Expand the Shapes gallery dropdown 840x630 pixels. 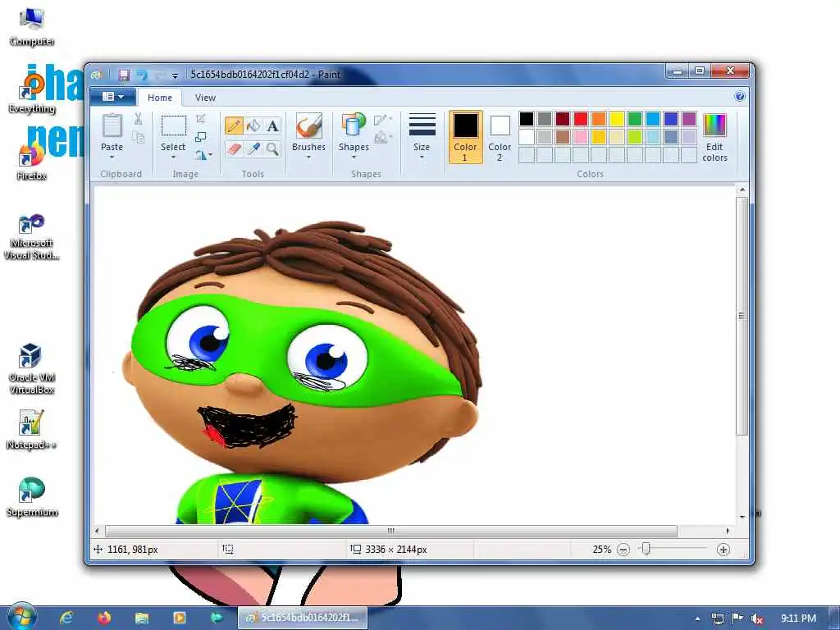[354, 157]
